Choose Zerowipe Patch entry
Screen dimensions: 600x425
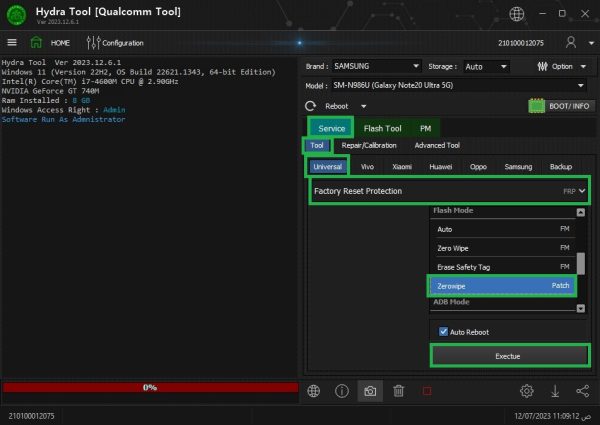coord(502,286)
